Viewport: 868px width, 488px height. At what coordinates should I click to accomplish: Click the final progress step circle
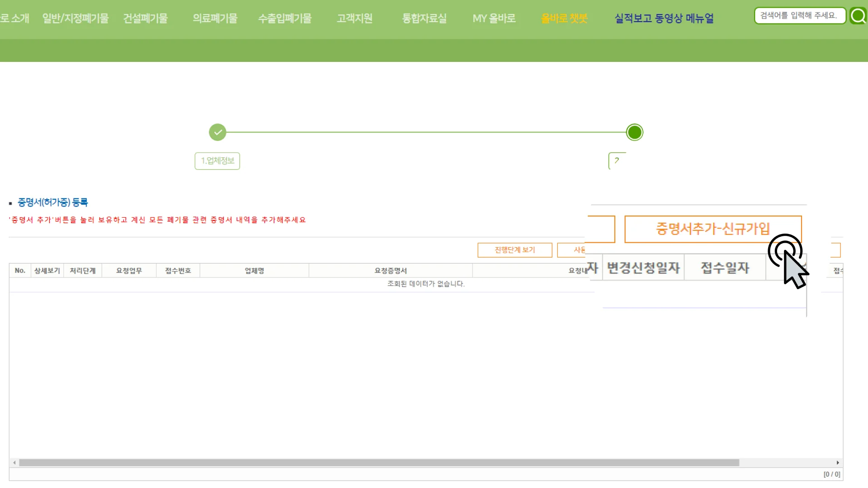634,132
